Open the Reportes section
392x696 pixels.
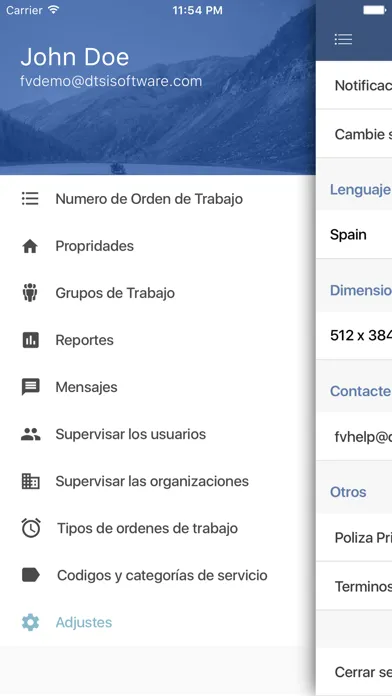(158, 340)
